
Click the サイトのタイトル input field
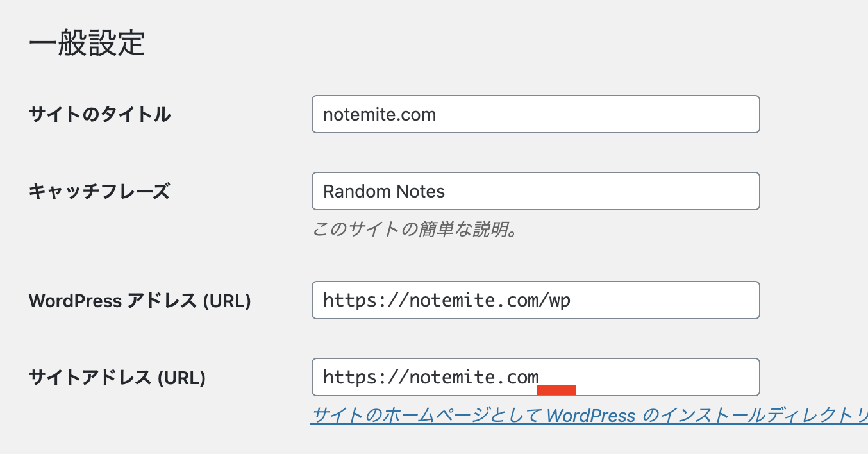pyautogui.click(x=536, y=114)
